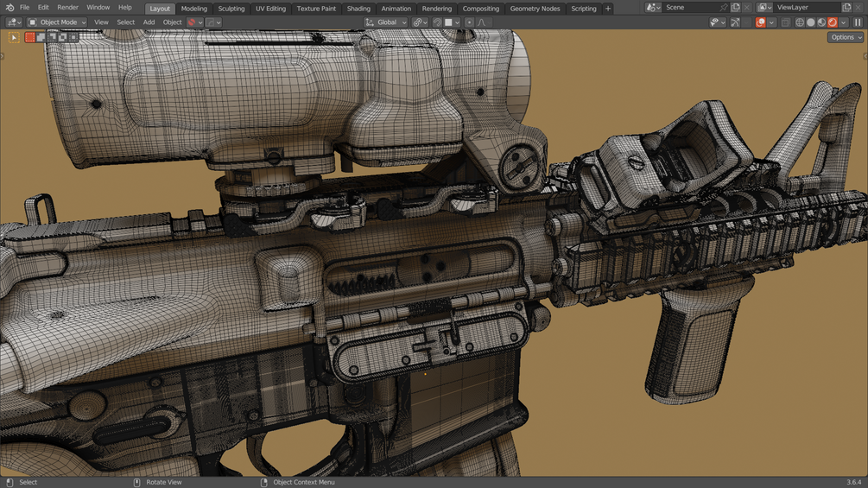Open the scene browse dropdown icon
The width and height of the screenshot is (868, 488).
pos(654,8)
